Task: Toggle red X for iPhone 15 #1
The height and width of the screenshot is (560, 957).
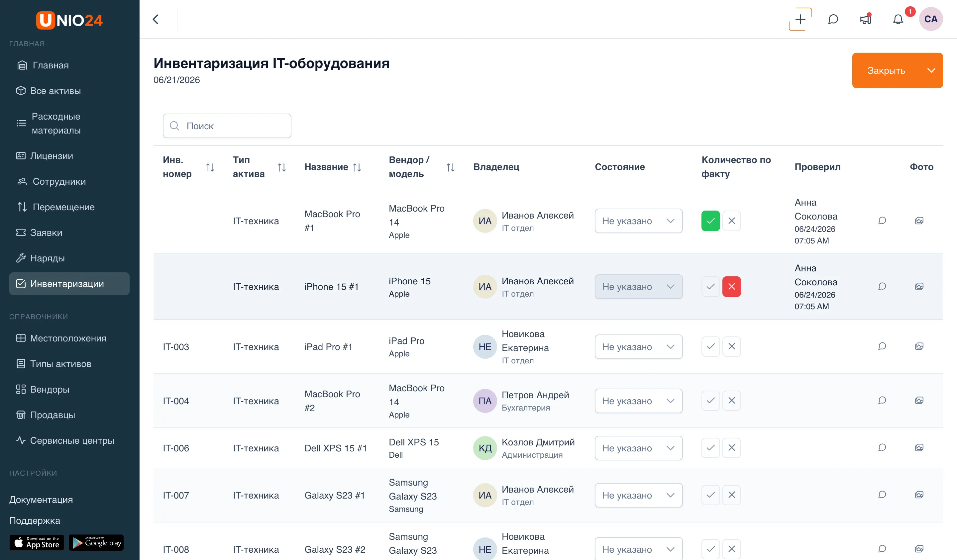Action: click(731, 286)
